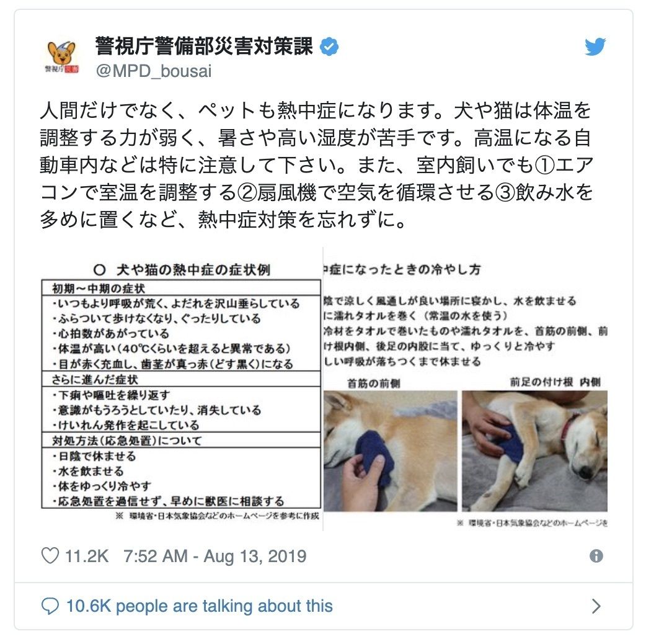Click the Twitter bird logo
Screen dimensions: 646x644
(595, 46)
